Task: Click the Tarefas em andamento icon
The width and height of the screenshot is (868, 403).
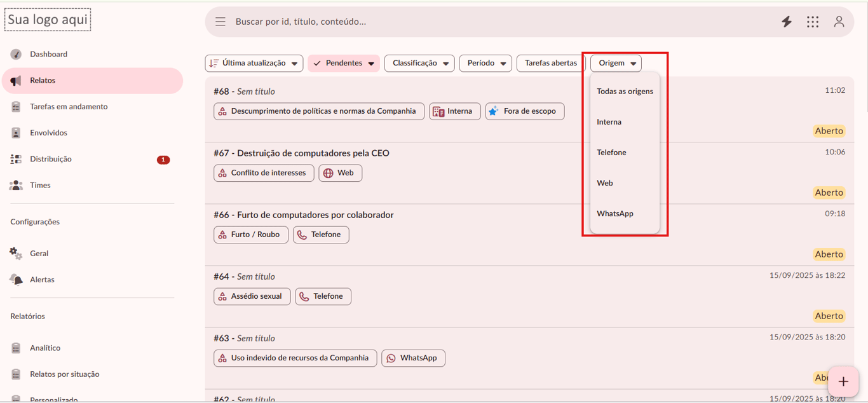Action: [16, 107]
